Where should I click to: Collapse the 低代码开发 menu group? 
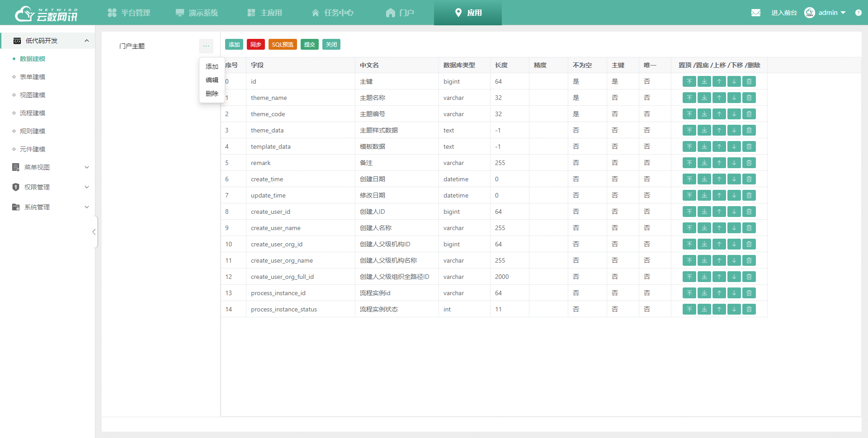pos(86,41)
